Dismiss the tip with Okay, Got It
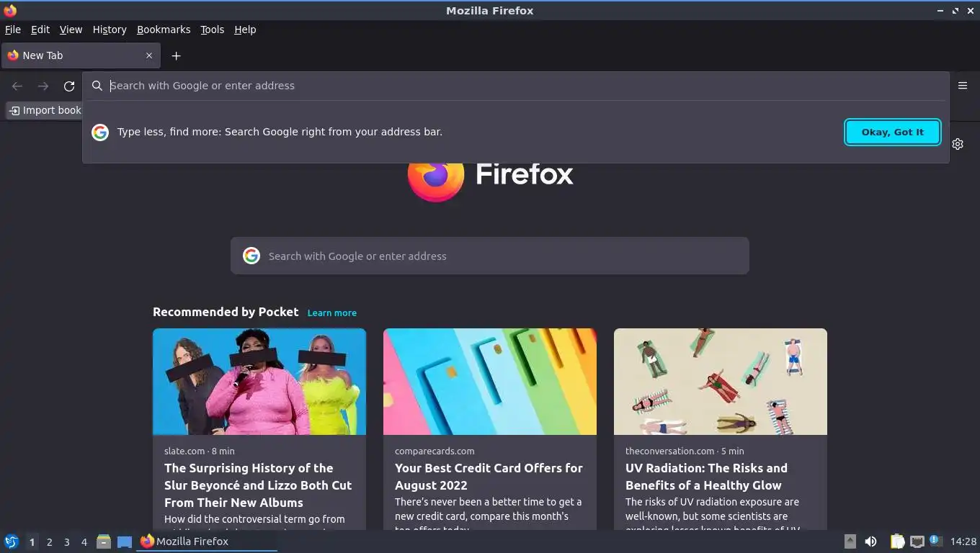 pos(893,132)
